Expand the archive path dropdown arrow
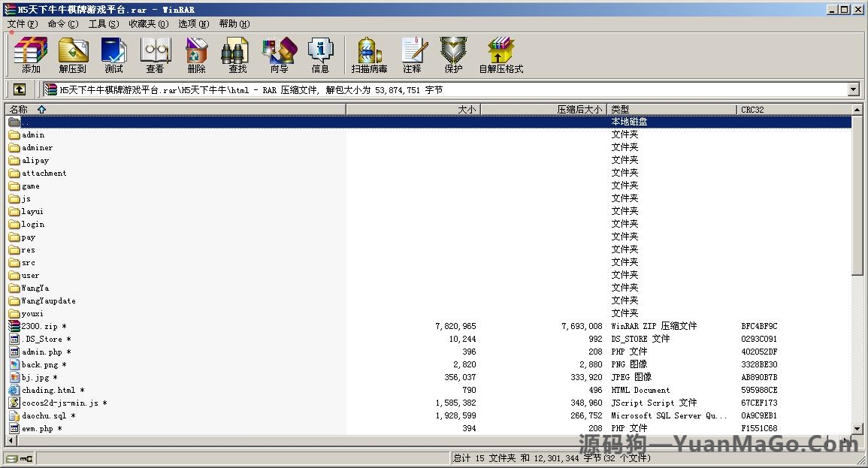 [853, 89]
